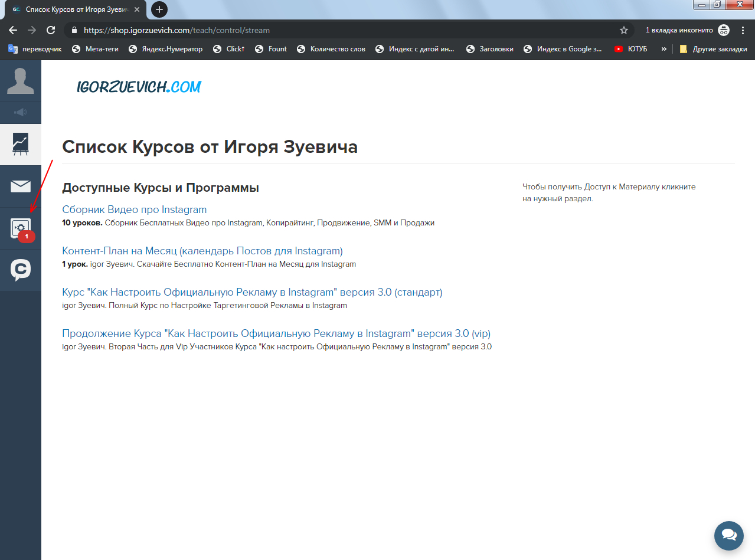
Task: Open the user profile avatar in sidebar
Action: click(21, 81)
